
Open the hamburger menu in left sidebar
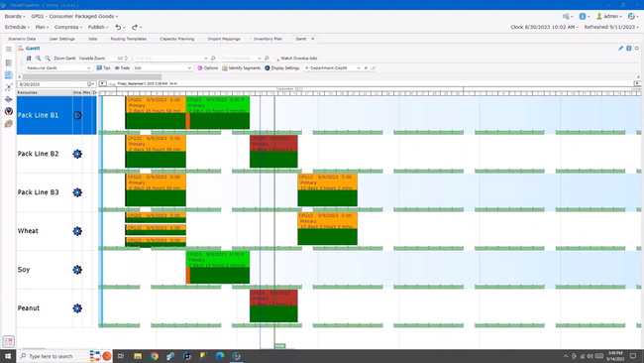tap(9, 50)
